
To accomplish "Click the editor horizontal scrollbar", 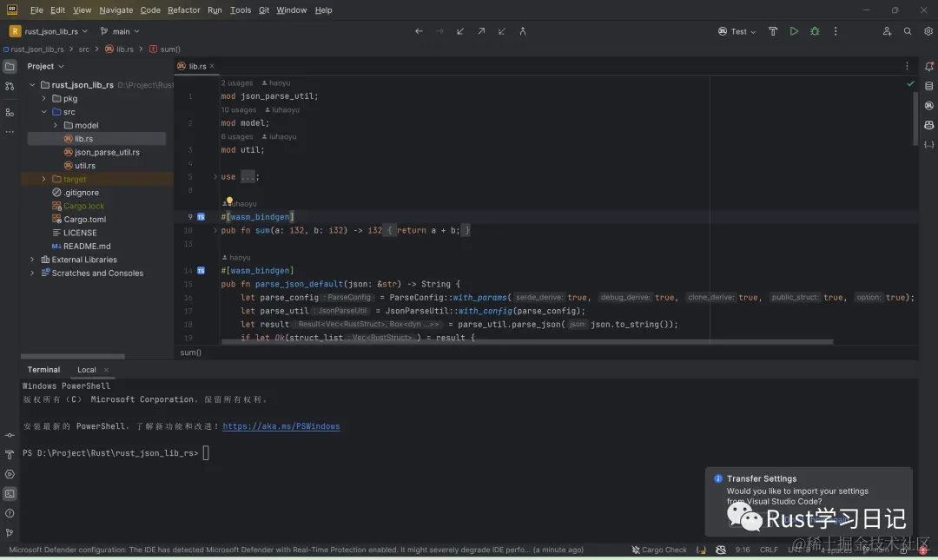I will coord(526,341).
